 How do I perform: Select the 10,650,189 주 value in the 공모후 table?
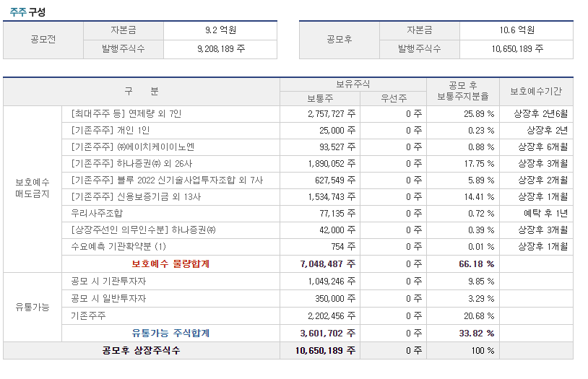(516, 49)
